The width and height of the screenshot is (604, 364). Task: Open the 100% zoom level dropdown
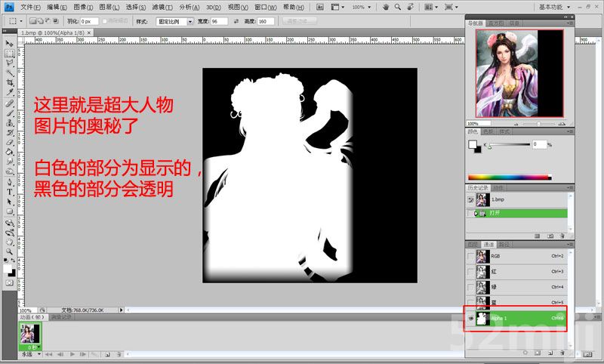coord(362,7)
